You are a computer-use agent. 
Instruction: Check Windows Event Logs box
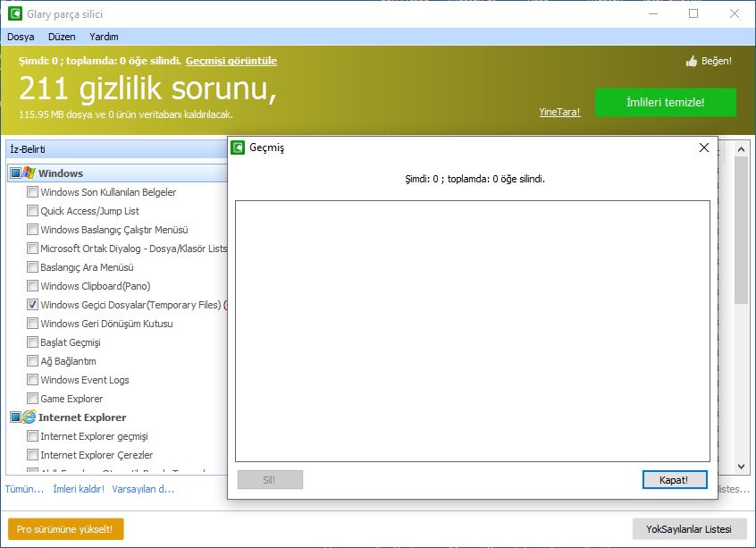tap(32, 380)
